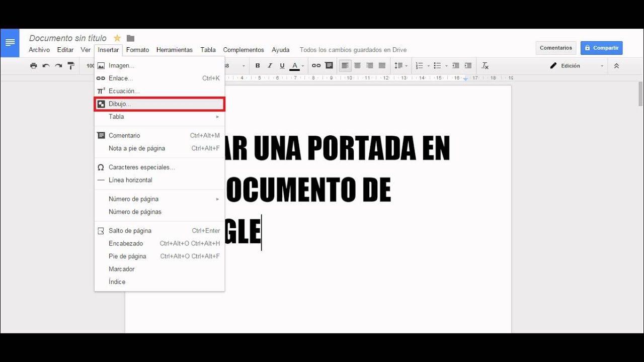644x362 pixels.
Task: Choose Pie de página from the menu
Action: (x=159, y=256)
